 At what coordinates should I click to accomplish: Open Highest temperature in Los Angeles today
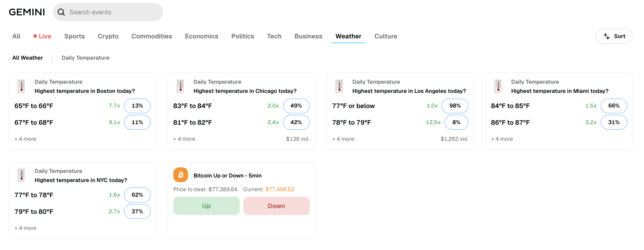pyautogui.click(x=409, y=91)
